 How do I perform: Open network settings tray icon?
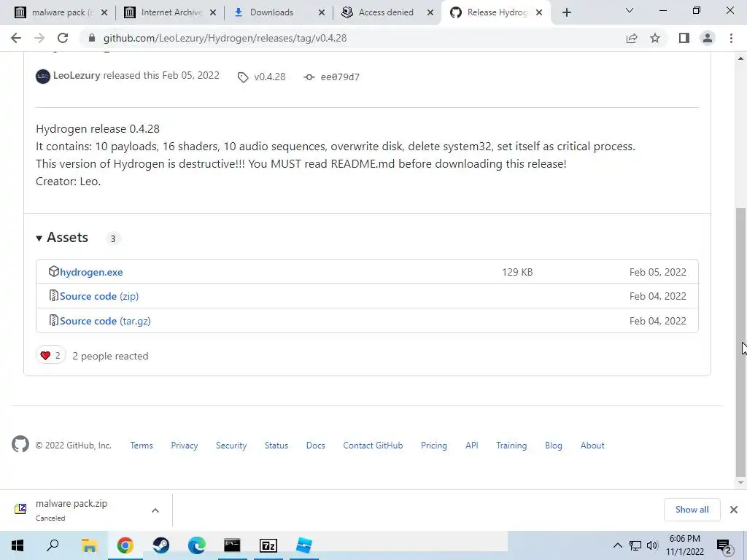point(635,545)
